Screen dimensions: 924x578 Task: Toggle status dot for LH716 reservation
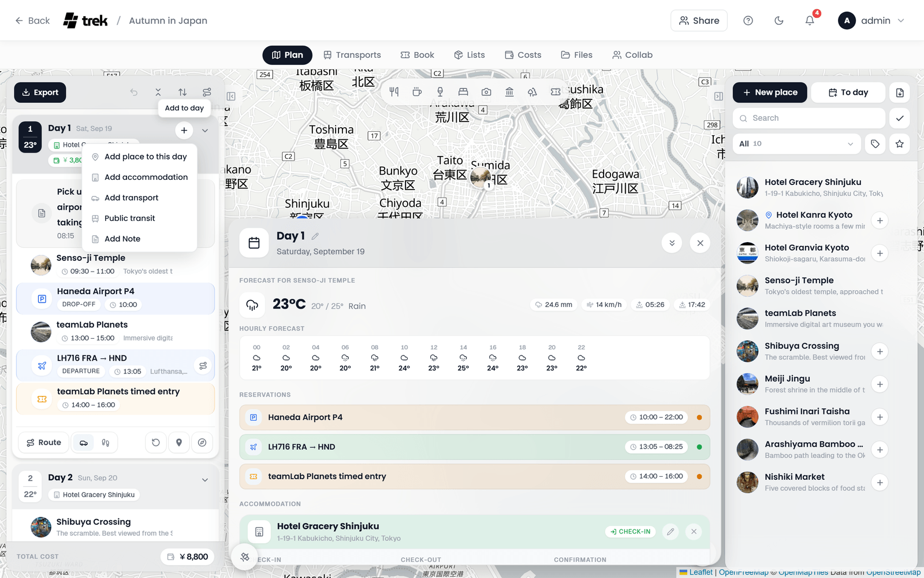[699, 447]
